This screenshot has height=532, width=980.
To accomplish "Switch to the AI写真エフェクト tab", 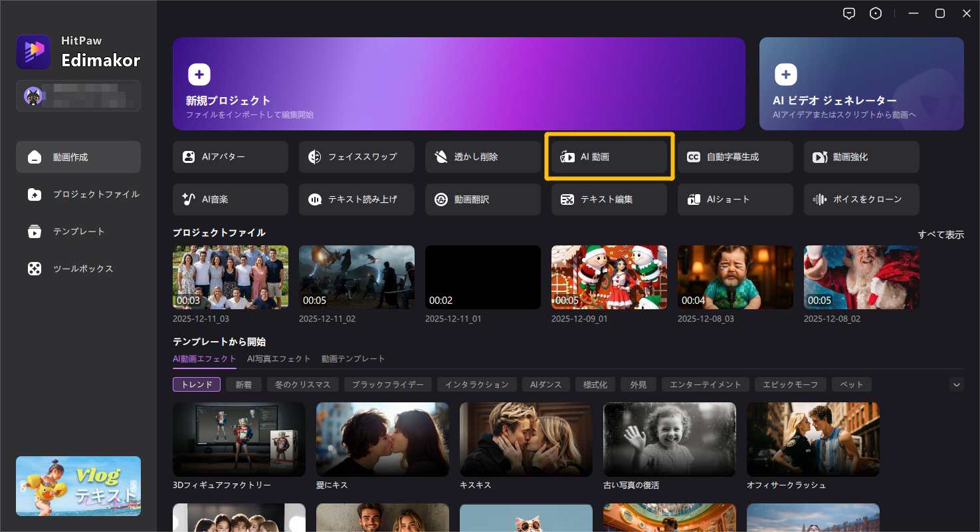I will [x=278, y=358].
